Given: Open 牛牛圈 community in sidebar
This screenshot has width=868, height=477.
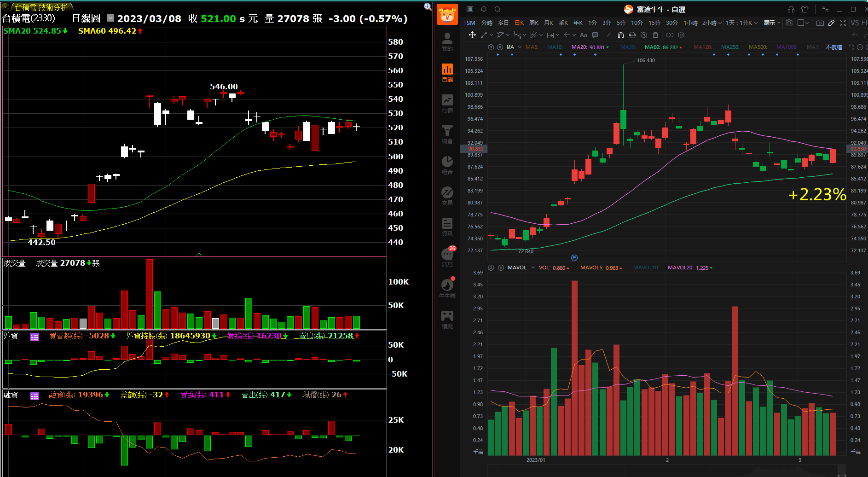Looking at the screenshot, I should click(x=447, y=288).
